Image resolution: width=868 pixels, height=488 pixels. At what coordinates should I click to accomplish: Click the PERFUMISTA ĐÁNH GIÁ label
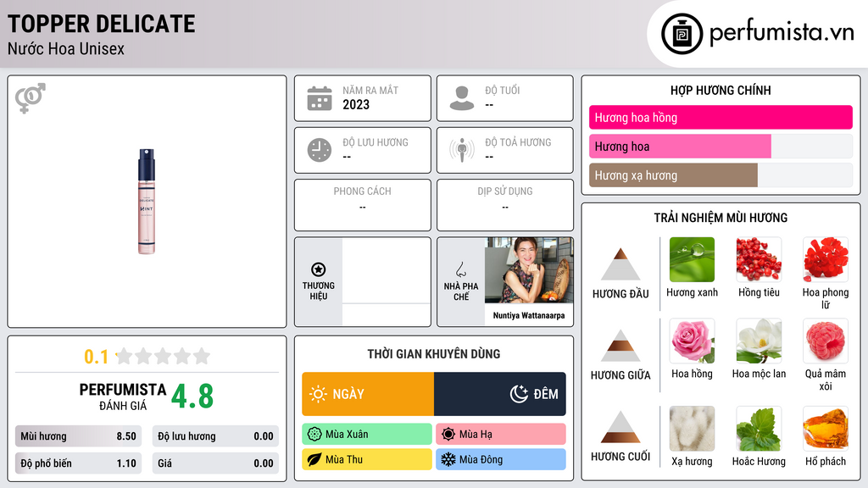click(x=122, y=396)
